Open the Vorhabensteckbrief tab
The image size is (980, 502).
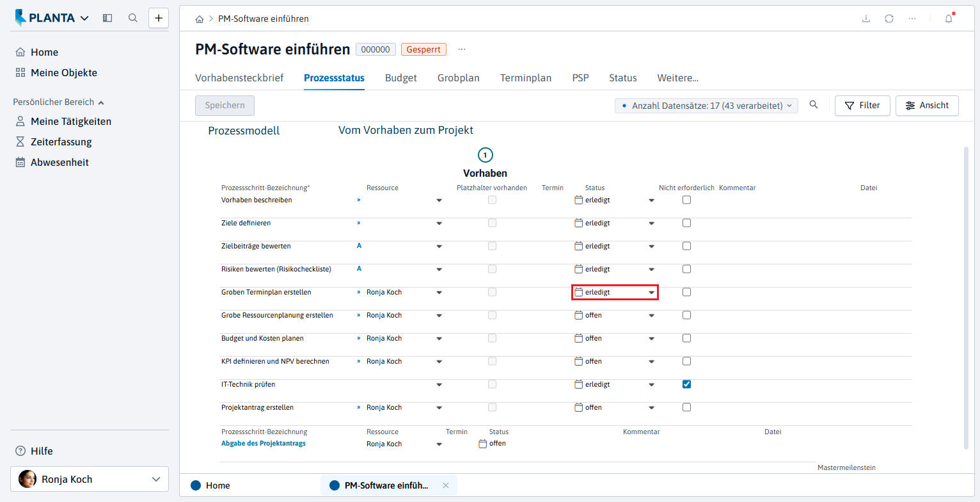239,78
